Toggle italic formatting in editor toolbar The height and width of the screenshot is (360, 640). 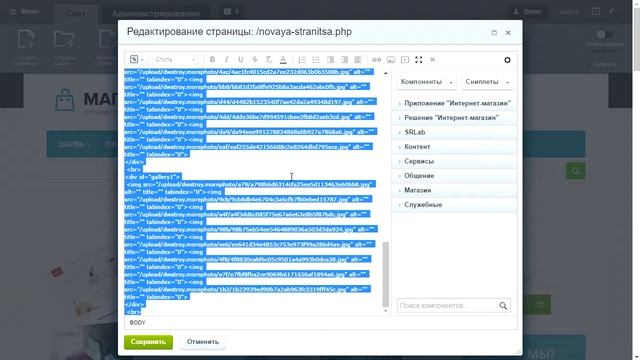click(227, 60)
